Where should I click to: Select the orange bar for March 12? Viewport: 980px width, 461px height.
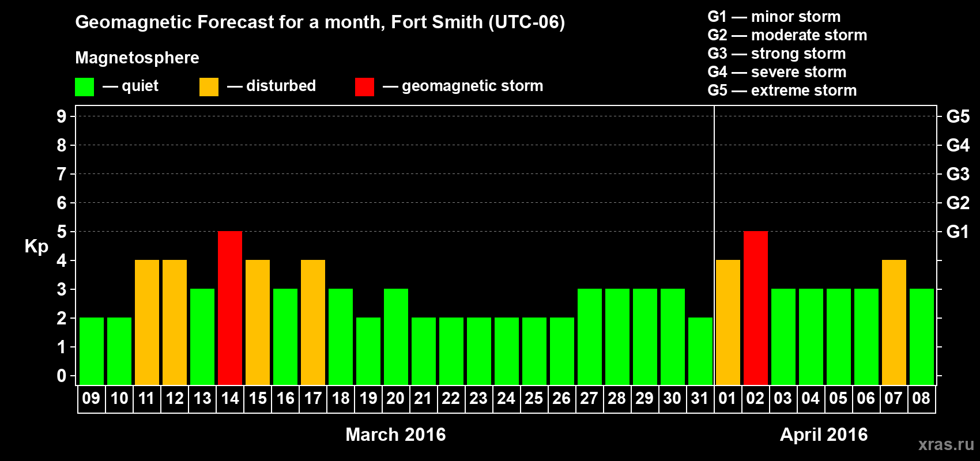tap(175, 322)
